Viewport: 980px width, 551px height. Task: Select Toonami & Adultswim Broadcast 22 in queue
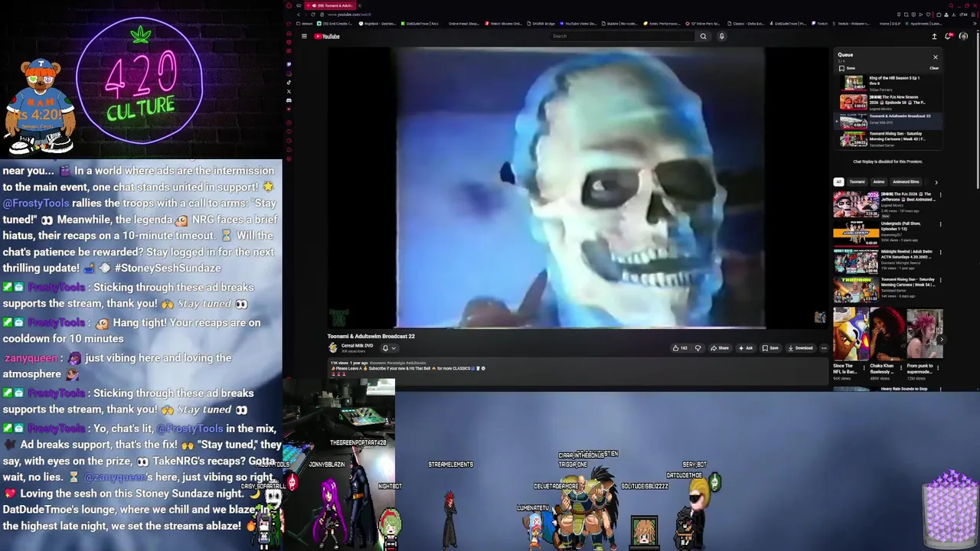click(x=888, y=120)
